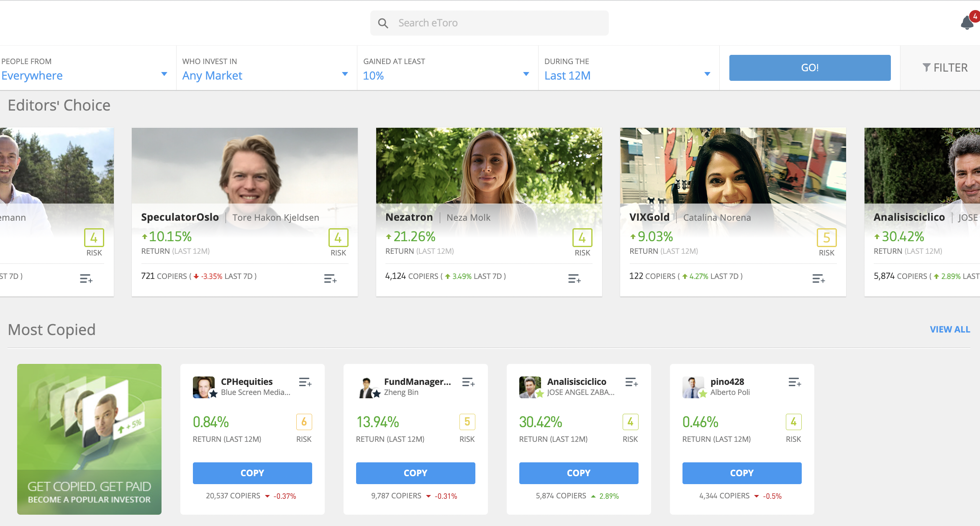
Task: Add FundManager Zheng Bin to watchlist
Action: 468,382
